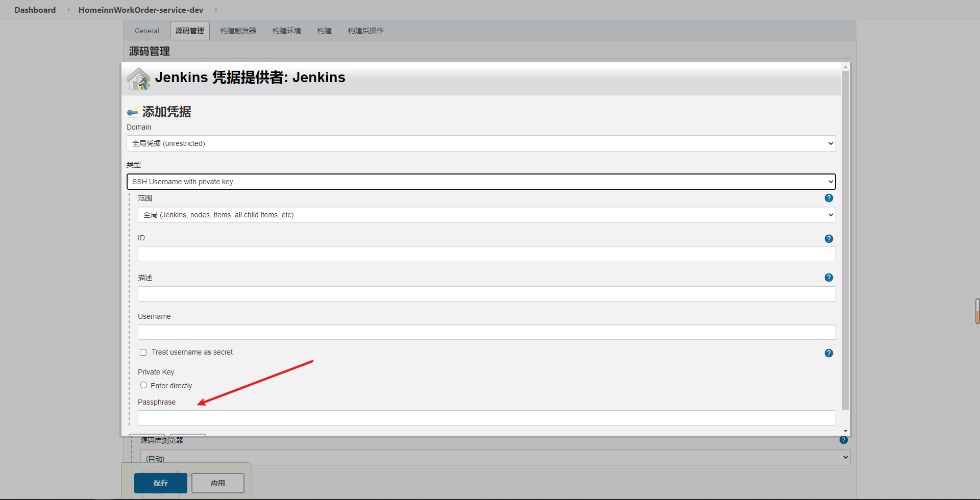The width and height of the screenshot is (980, 500).
Task: Switch to the General tab
Action: point(147,31)
